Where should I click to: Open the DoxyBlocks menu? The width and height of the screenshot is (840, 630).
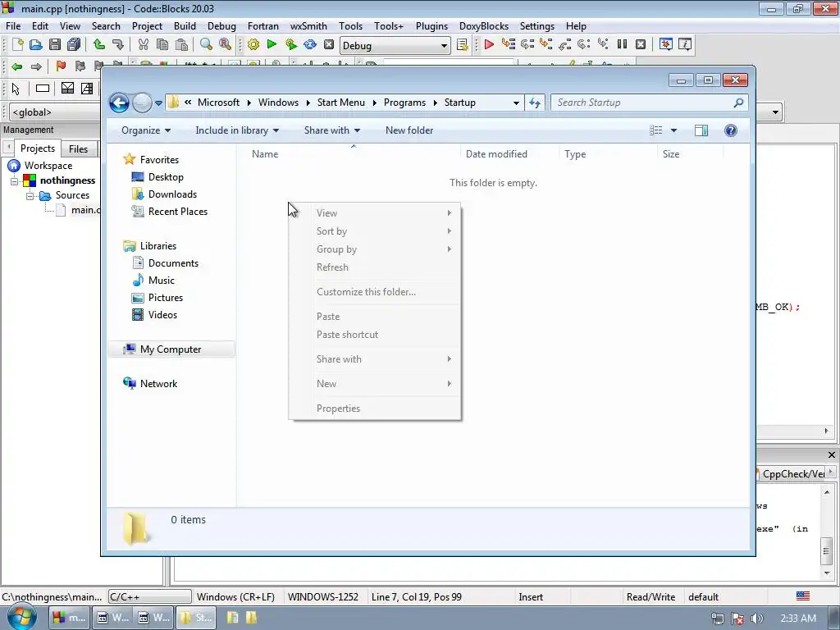tap(484, 25)
